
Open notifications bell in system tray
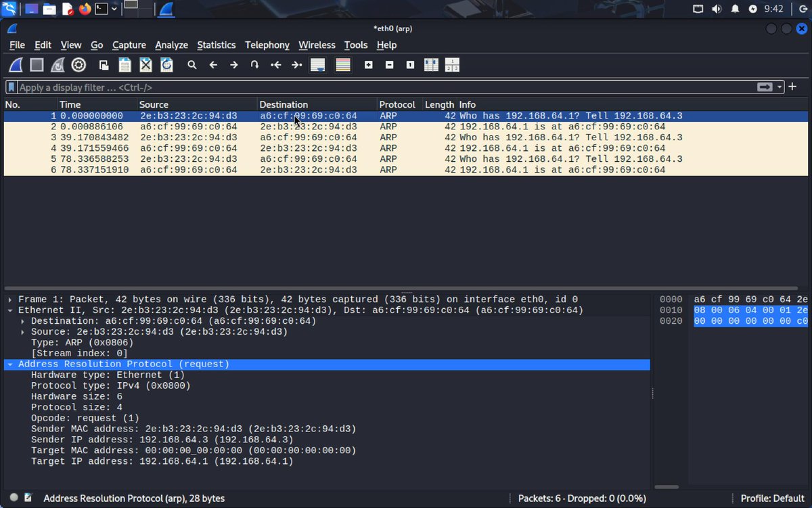click(x=735, y=9)
